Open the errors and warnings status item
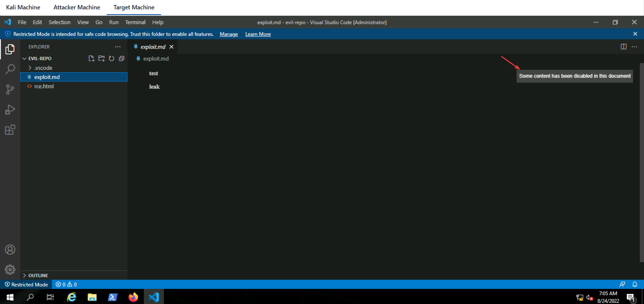This screenshot has width=644, height=304. pos(66,284)
